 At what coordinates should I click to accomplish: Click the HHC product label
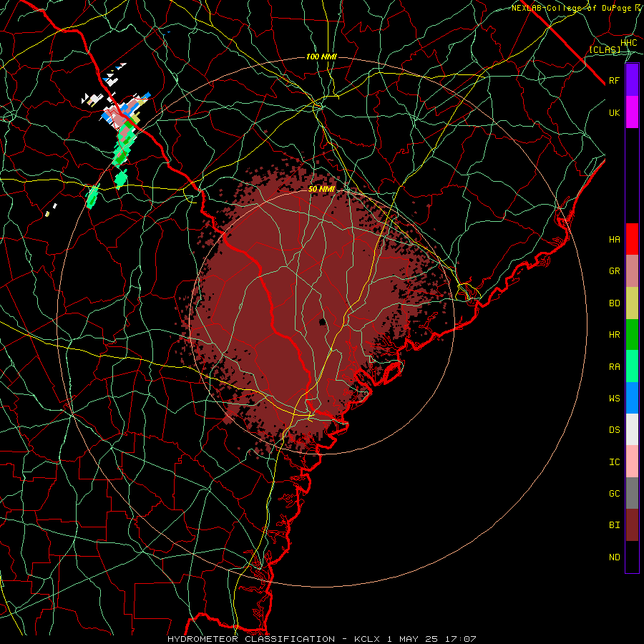pyautogui.click(x=629, y=43)
